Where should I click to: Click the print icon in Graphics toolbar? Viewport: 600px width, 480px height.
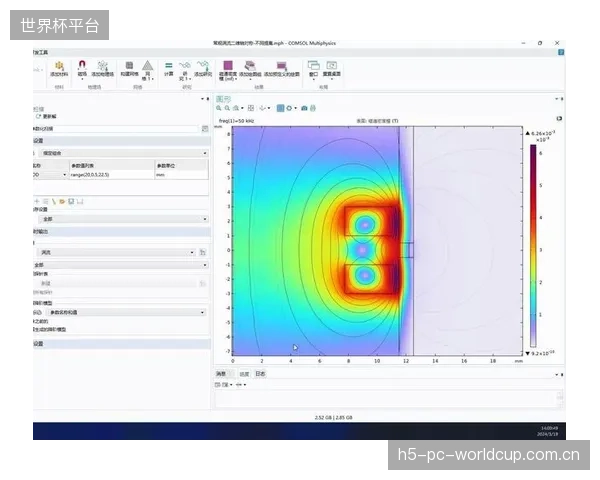click(313, 108)
